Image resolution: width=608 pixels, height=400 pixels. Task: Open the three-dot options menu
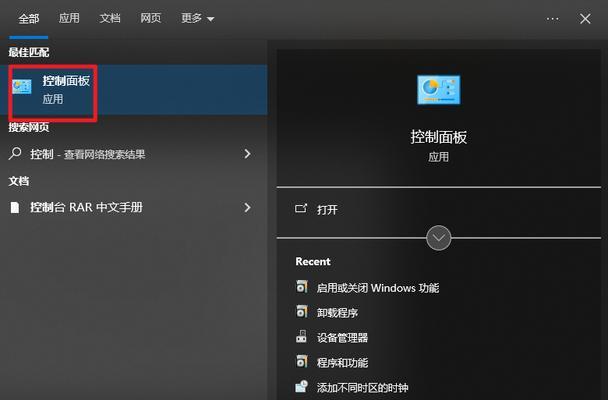coord(552,19)
